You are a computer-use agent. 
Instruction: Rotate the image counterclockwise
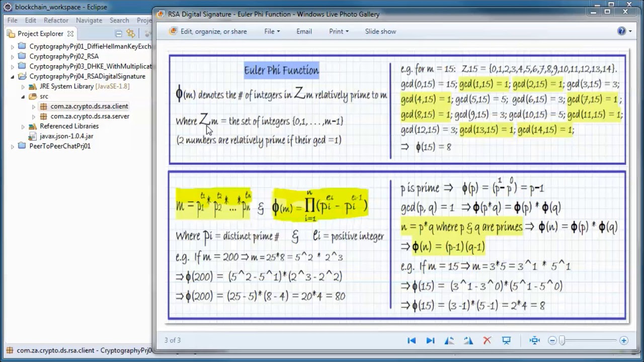(x=449, y=340)
